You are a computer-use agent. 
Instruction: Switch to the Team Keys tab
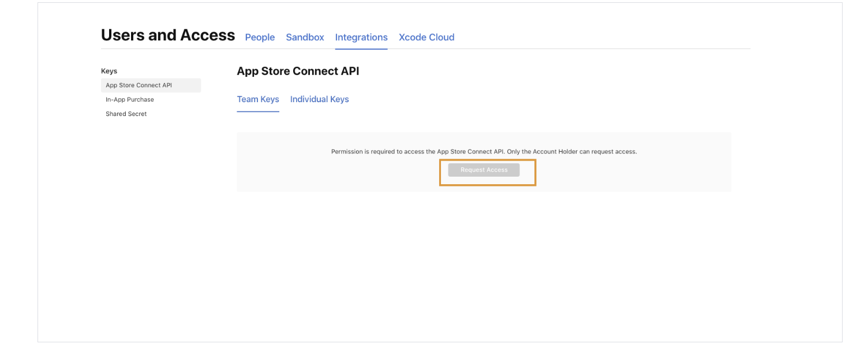coord(258,99)
